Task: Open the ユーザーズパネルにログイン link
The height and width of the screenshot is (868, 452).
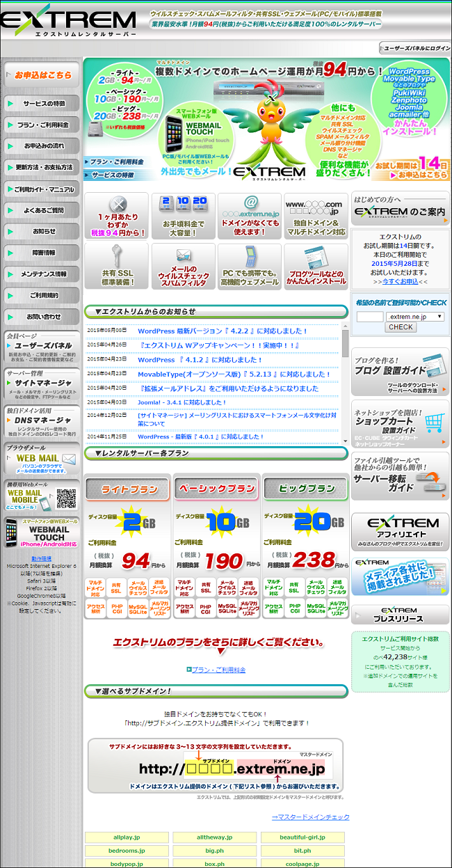Action: 415,48
